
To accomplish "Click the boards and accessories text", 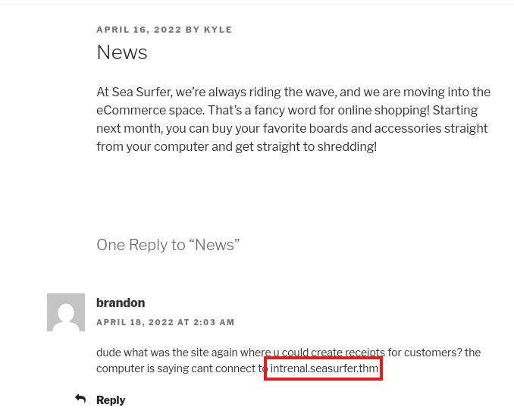I will pos(355,128).
